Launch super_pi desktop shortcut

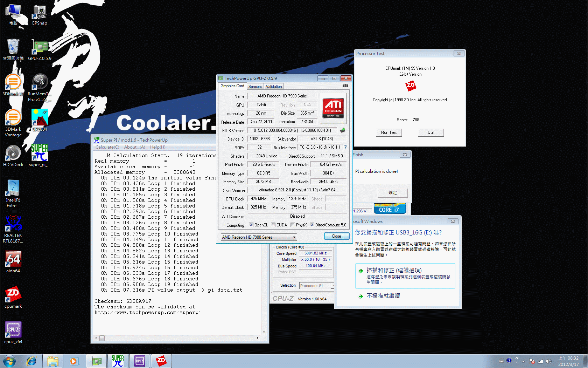[40, 156]
